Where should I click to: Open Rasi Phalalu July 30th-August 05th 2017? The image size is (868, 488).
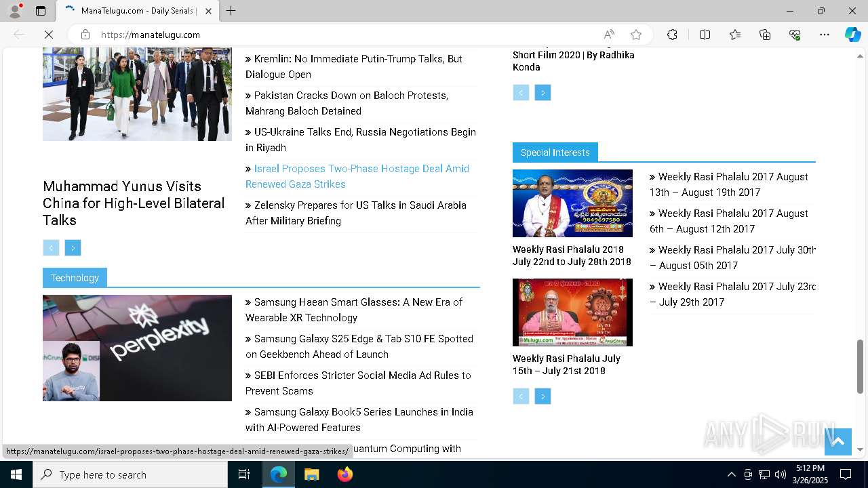732,258
